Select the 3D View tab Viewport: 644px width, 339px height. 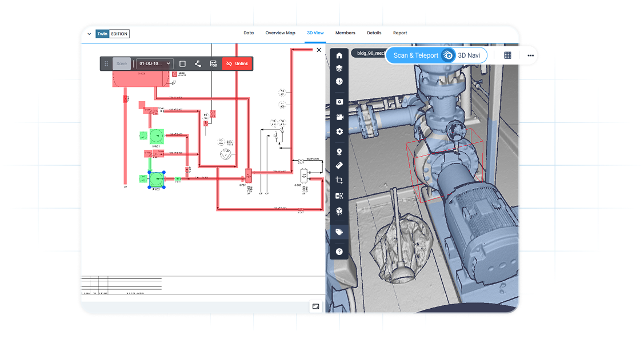pos(315,33)
